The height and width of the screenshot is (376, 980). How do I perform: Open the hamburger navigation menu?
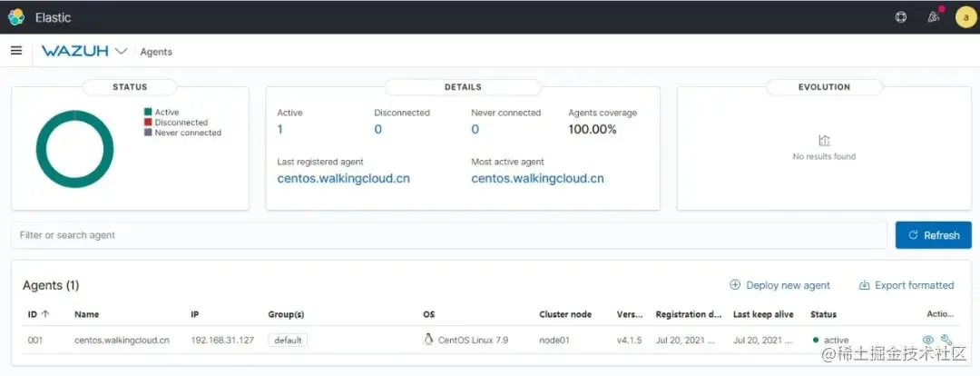point(16,51)
